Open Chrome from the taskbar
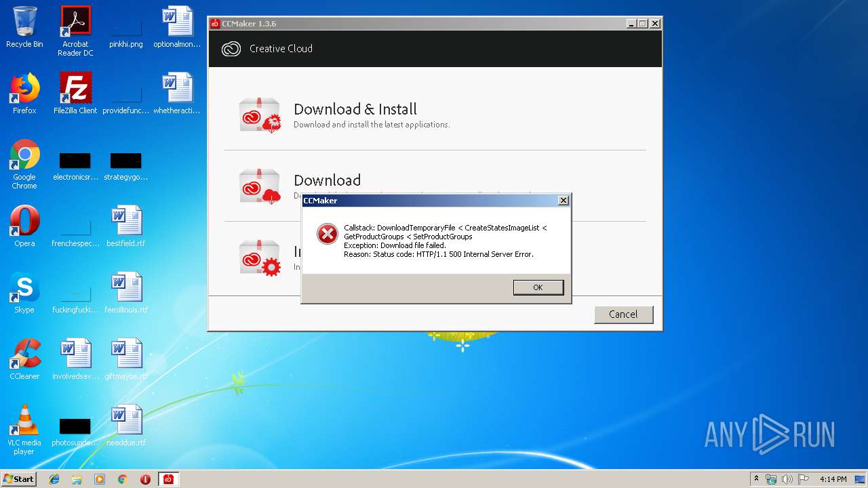Image resolution: width=868 pixels, height=488 pixels. coord(123,479)
